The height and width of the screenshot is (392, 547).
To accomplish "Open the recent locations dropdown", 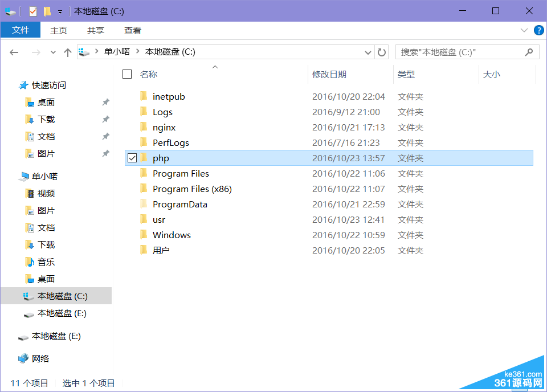I will (x=53, y=52).
